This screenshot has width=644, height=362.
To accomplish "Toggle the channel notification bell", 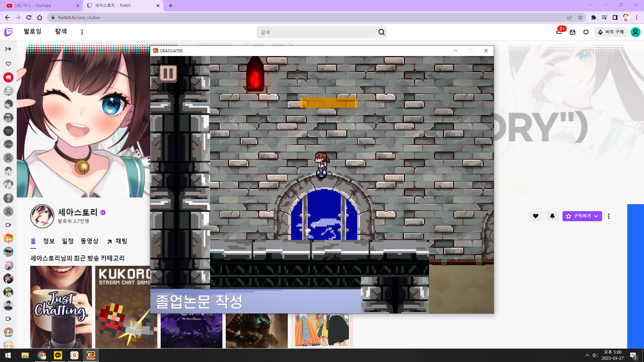I will pyautogui.click(x=552, y=216).
